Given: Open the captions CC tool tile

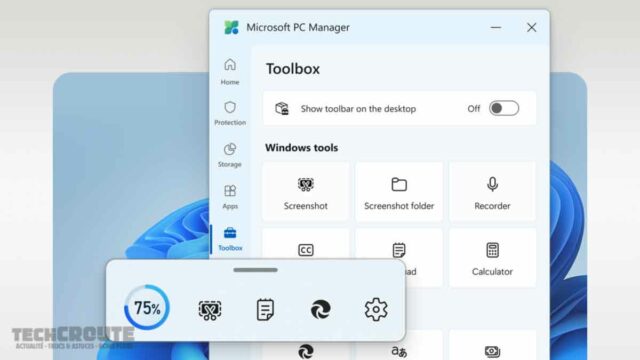Looking at the screenshot, I should click(x=306, y=244).
